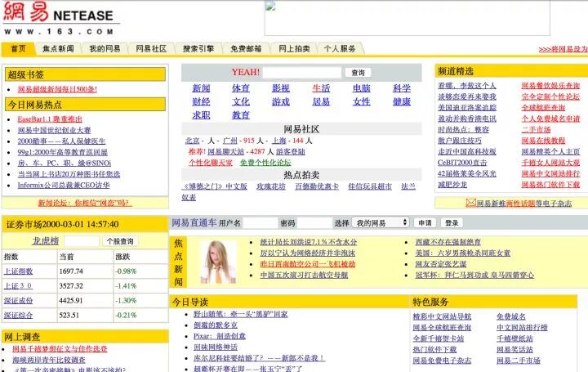Image resolution: width=588 pixels, height=372 pixels.
Task: Open the 电脑 category link
Action: click(362, 88)
